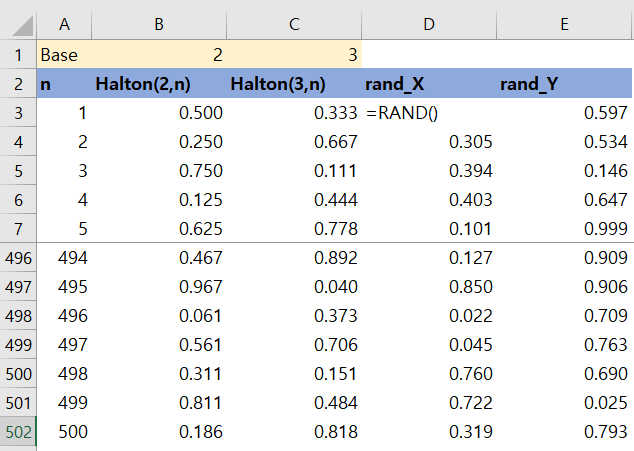This screenshot has height=451, width=634.
Task: Click cell with value 0.061
Action: click(x=159, y=315)
